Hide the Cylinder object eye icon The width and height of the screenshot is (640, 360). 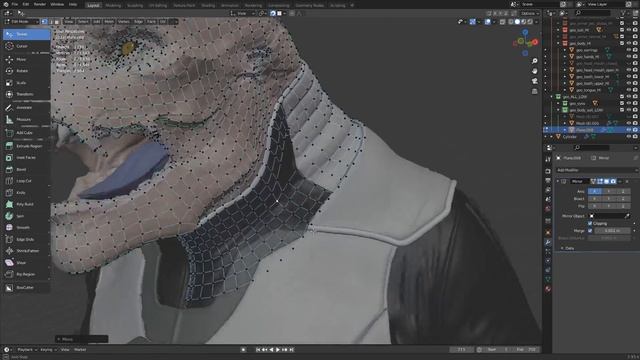coord(629,136)
